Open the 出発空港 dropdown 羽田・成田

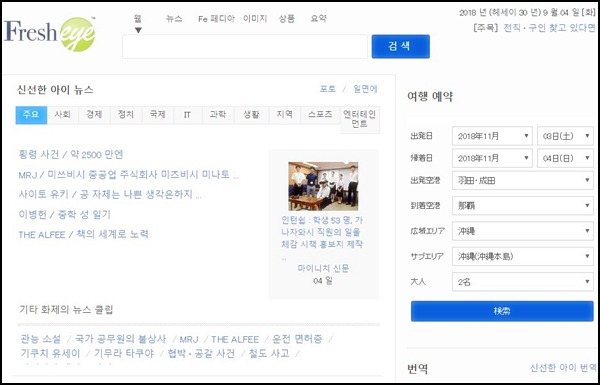pyautogui.click(x=523, y=181)
